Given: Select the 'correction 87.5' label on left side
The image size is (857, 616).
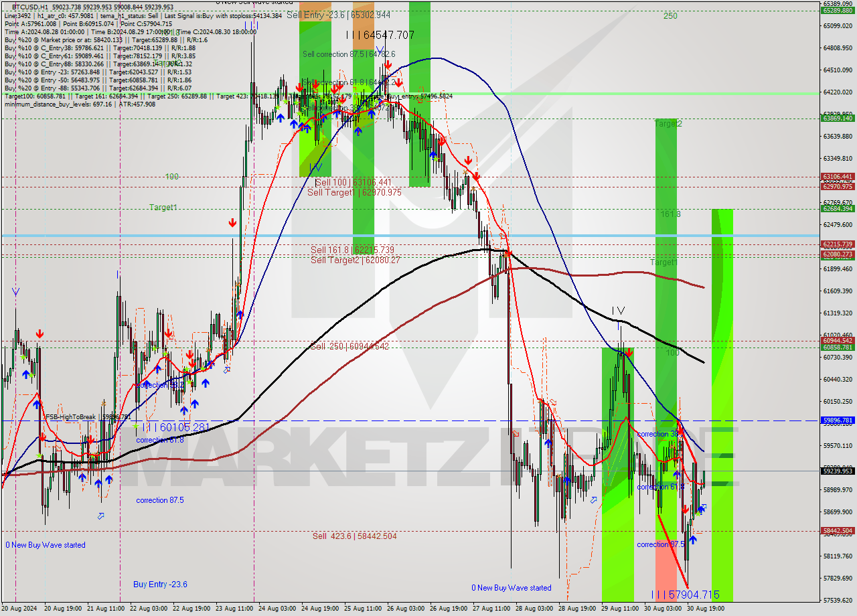Looking at the screenshot, I should click(x=160, y=500).
